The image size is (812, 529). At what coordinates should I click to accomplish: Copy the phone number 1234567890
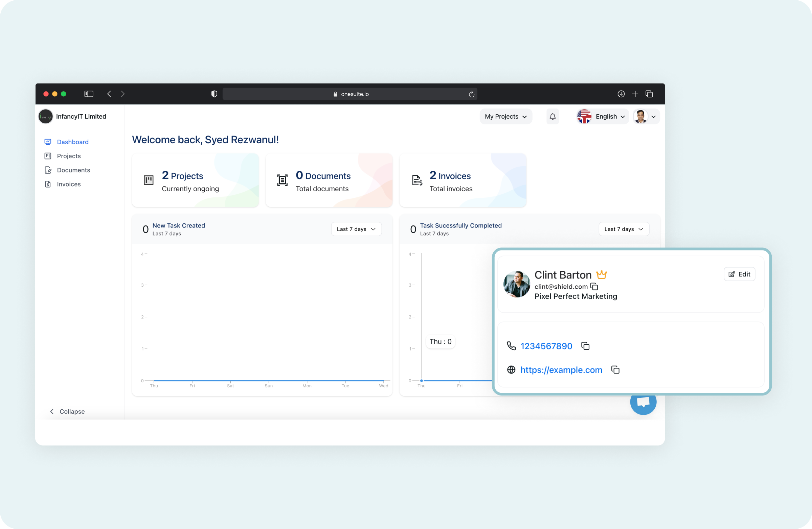click(585, 346)
